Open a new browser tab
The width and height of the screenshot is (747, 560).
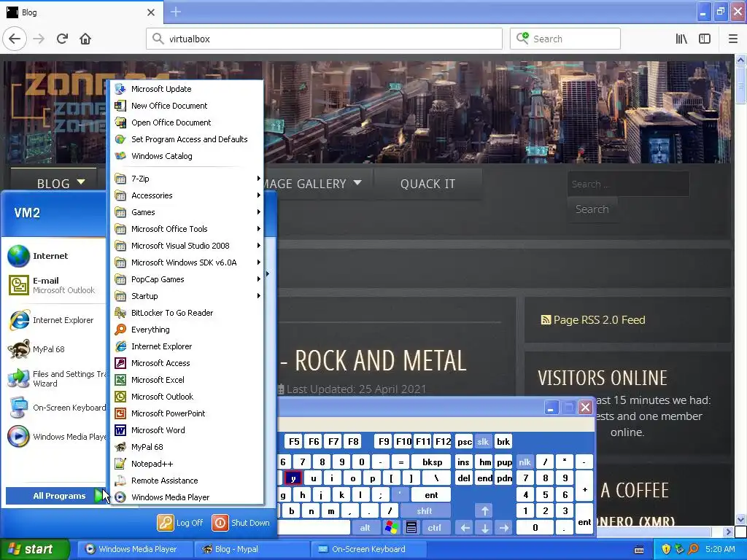click(x=175, y=12)
